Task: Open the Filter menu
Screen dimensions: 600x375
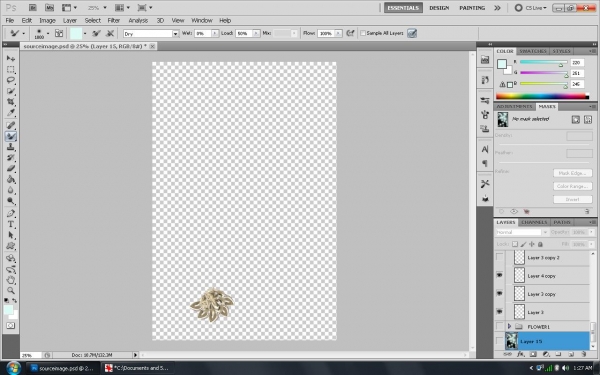Action: tap(114, 20)
